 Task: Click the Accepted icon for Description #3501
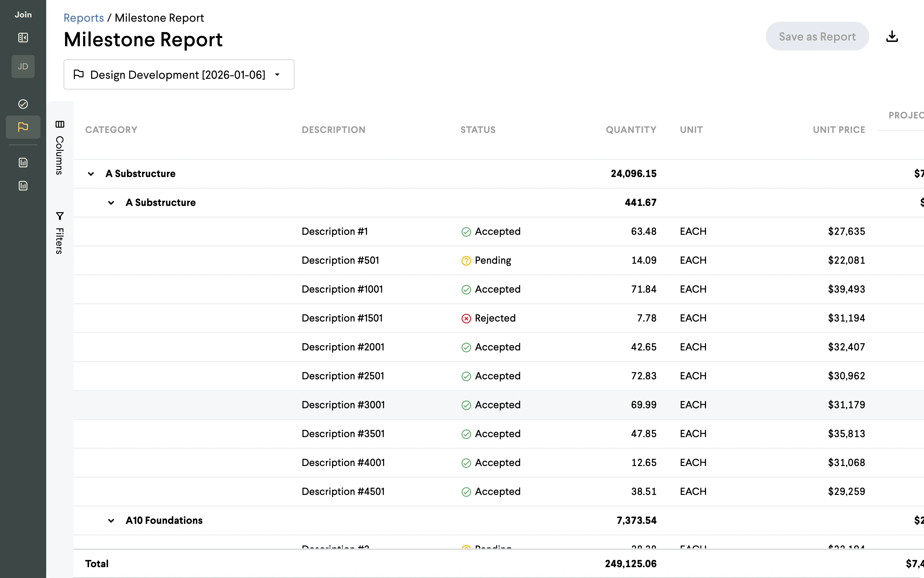click(x=466, y=434)
